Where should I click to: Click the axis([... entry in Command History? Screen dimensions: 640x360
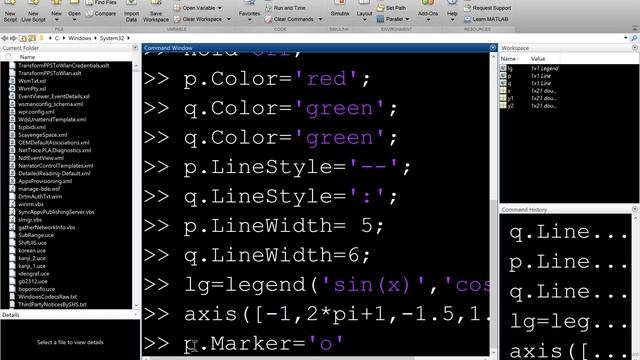tap(568, 351)
